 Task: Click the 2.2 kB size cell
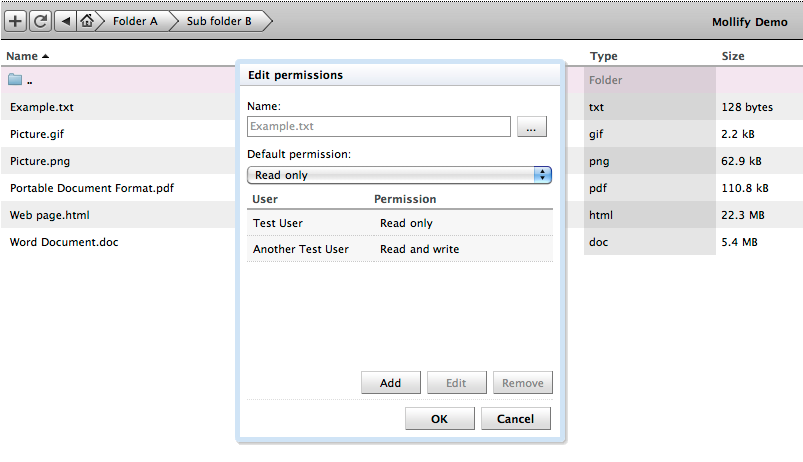pos(738,134)
